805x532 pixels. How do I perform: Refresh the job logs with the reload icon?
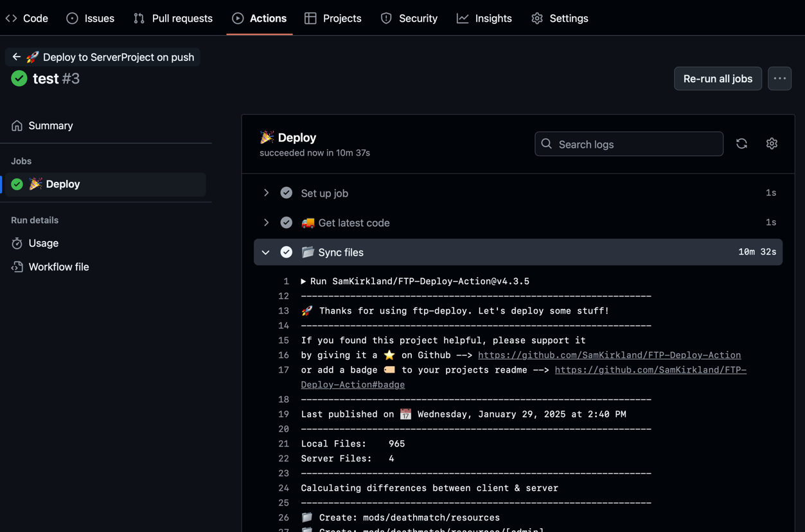(x=741, y=144)
